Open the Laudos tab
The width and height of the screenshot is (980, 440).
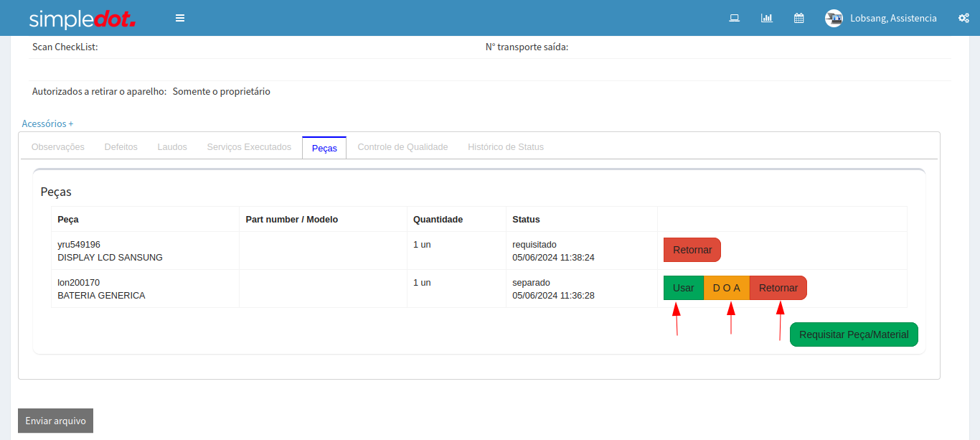(x=172, y=147)
